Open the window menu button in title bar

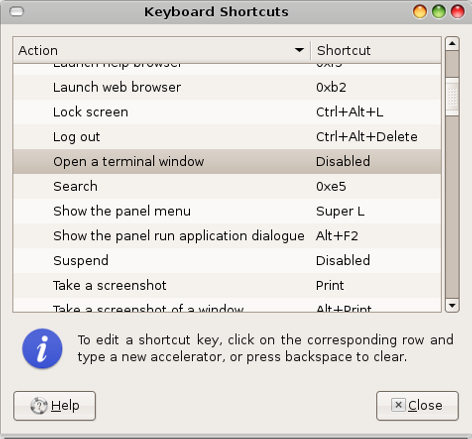[x=17, y=12]
